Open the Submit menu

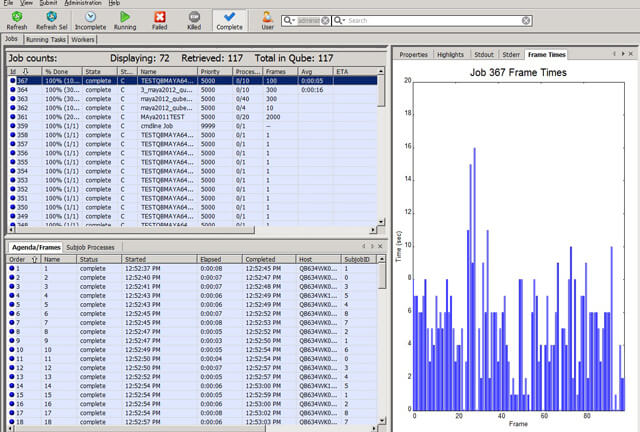[x=48, y=3]
